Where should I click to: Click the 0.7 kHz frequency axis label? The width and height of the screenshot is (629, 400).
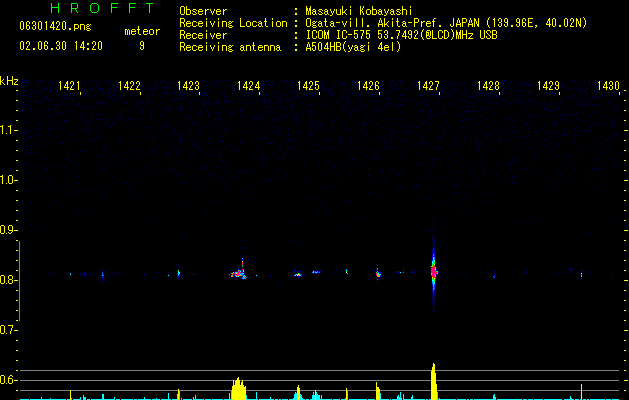tap(9, 330)
